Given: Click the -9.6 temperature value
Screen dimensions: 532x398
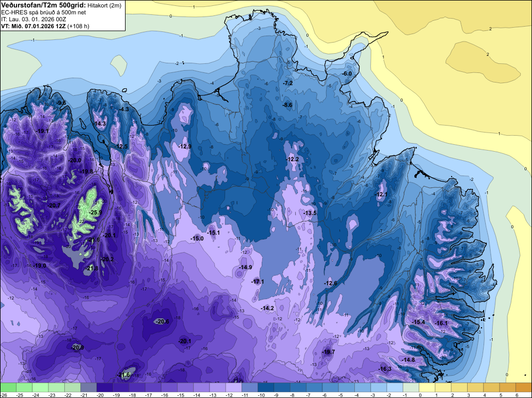Looking at the screenshot, I should tap(61, 103).
